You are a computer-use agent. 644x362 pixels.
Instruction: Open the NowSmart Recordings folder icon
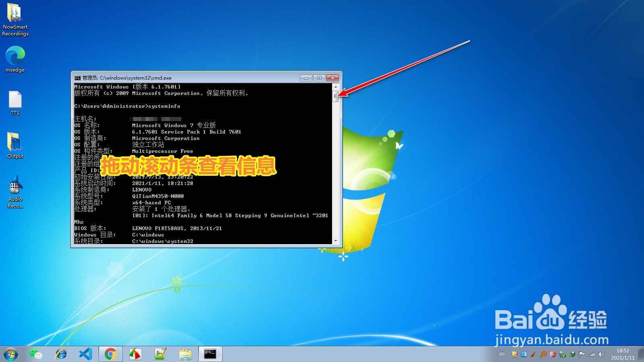[x=15, y=20]
